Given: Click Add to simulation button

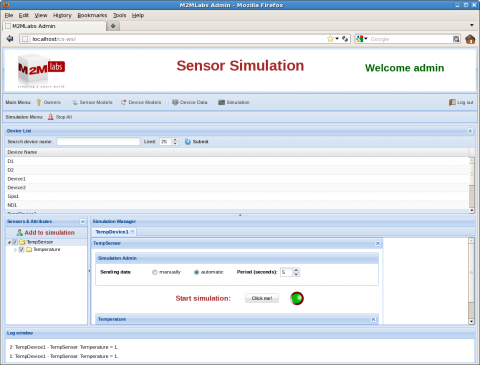Looking at the screenshot, I should (46, 232).
